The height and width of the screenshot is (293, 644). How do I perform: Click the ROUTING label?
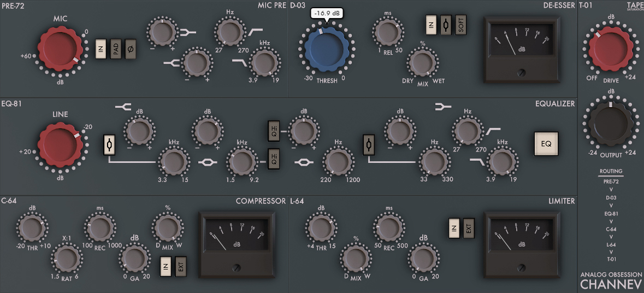coord(611,171)
